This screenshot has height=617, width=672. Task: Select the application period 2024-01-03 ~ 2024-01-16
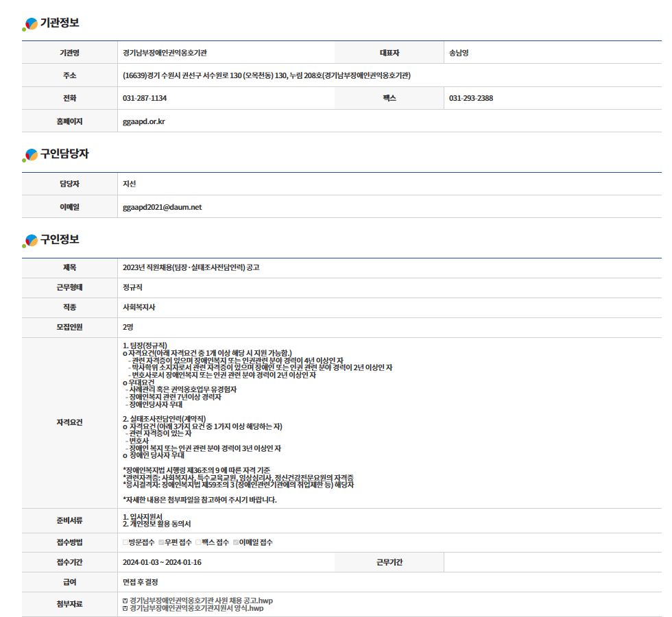click(162, 562)
